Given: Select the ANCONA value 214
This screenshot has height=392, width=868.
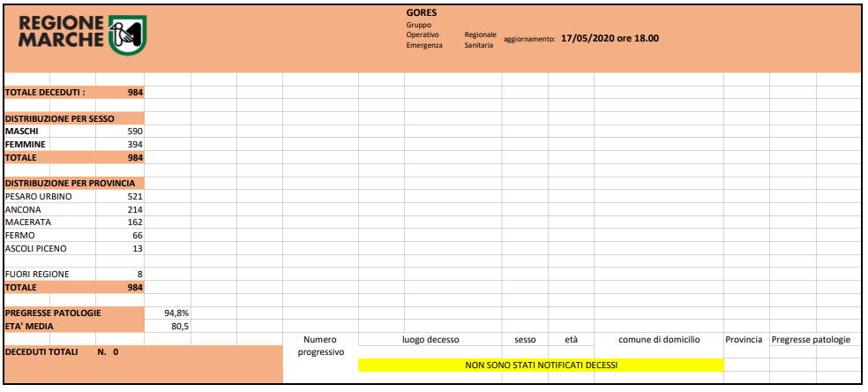Looking at the screenshot, I should [x=134, y=210].
